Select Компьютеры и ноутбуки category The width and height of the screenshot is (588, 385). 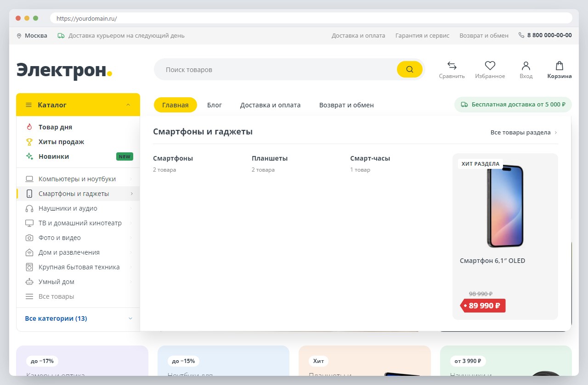pyautogui.click(x=78, y=179)
